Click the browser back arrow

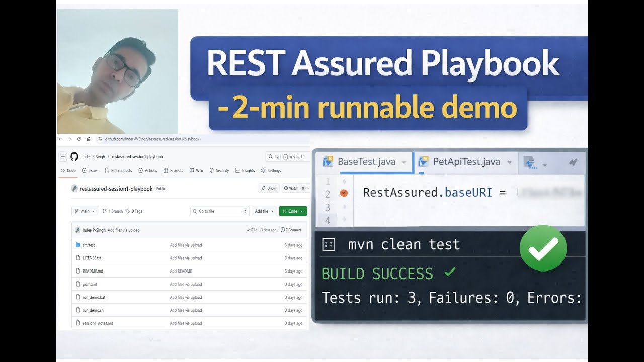click(x=60, y=139)
